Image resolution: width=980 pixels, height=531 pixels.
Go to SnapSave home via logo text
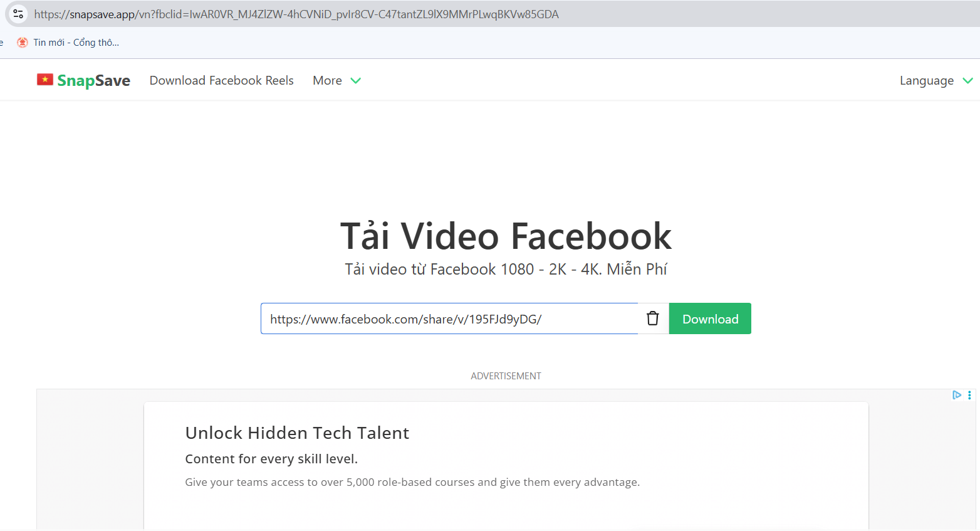[94, 80]
